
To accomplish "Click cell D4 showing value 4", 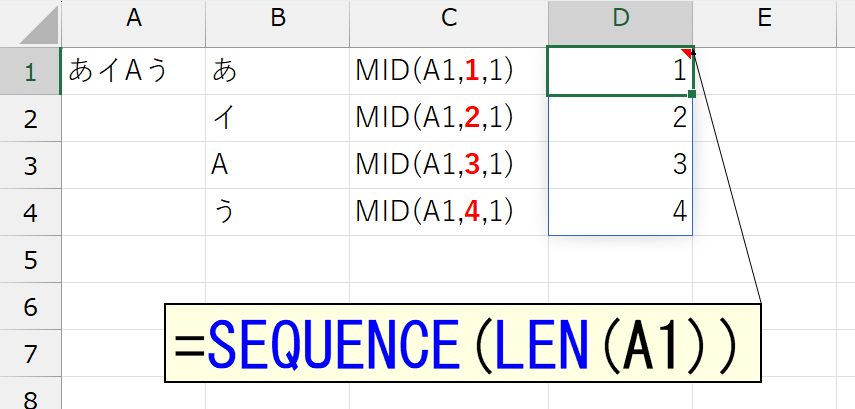I will (621, 212).
